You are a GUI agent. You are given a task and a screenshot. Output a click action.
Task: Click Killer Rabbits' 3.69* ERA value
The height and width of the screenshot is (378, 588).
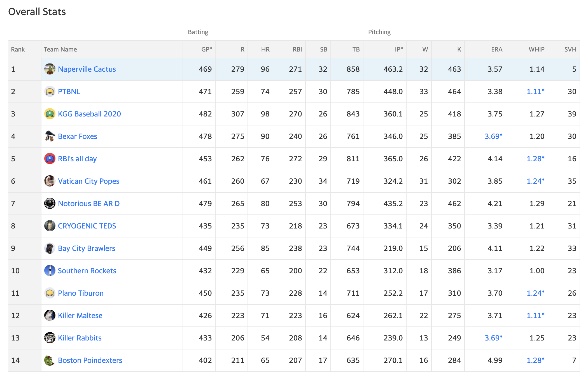coord(493,338)
